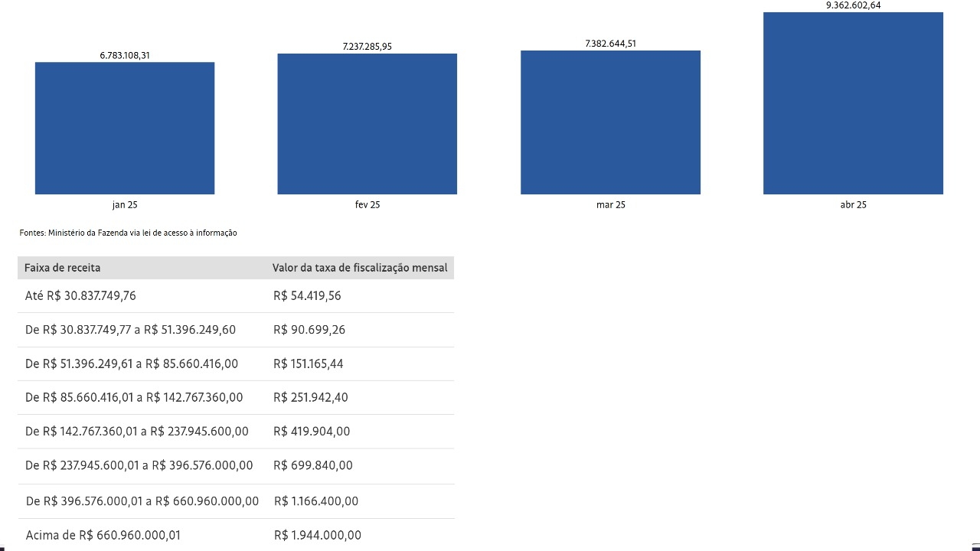Image resolution: width=980 pixels, height=551 pixels.
Task: Click the "Acima de R$ 660.960.000,01" row
Action: (103, 536)
